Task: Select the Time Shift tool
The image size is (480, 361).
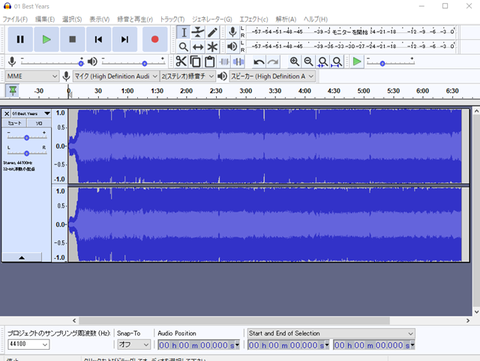Action: (x=198, y=47)
